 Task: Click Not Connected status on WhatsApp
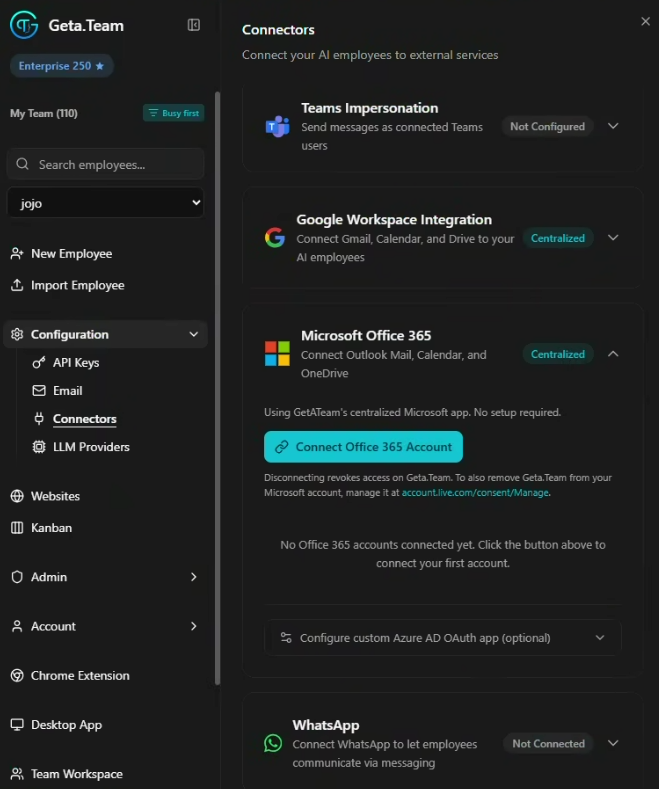pyautogui.click(x=548, y=744)
